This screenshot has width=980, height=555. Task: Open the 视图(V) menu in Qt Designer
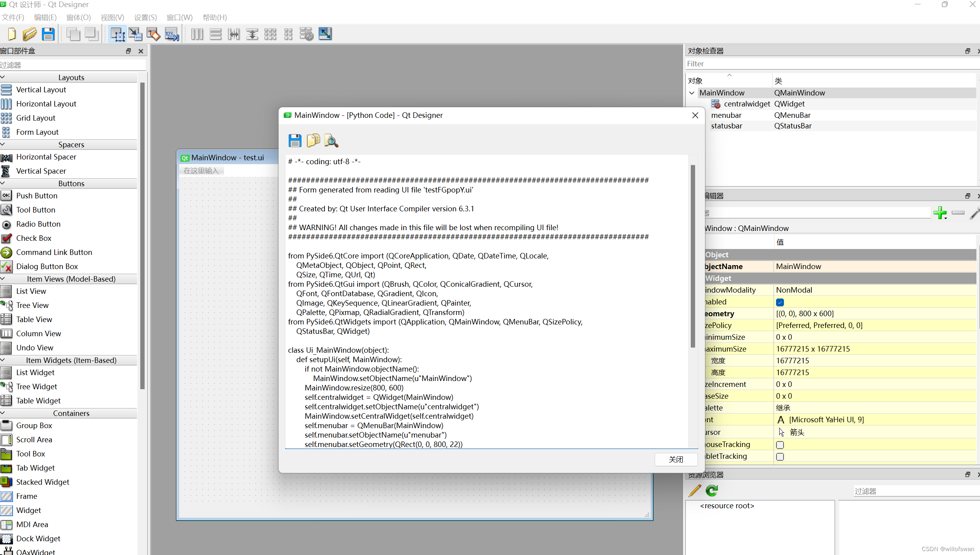[112, 17]
